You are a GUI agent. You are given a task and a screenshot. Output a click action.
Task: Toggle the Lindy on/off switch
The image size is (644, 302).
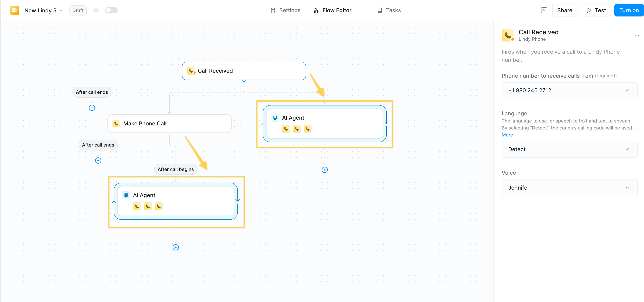coord(111,10)
